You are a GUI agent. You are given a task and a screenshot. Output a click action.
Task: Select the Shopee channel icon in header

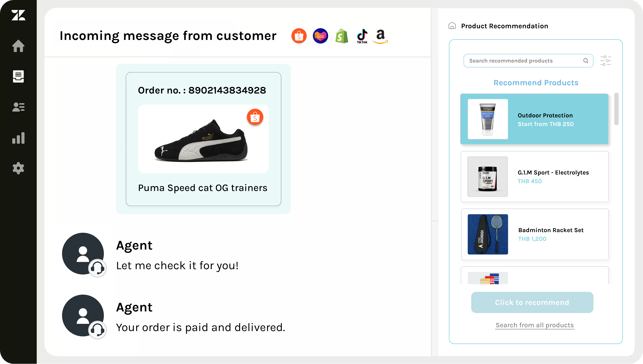(299, 36)
